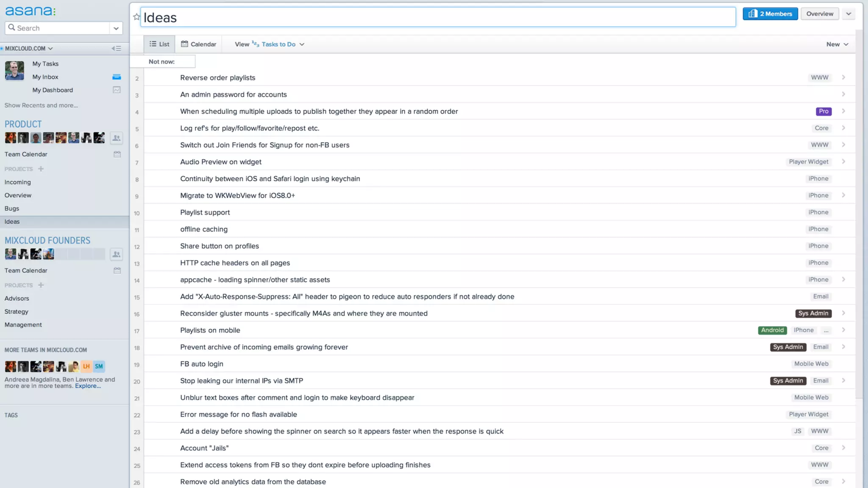868x488 pixels.
Task: Star the Ideas project as favorite
Action: (136, 17)
